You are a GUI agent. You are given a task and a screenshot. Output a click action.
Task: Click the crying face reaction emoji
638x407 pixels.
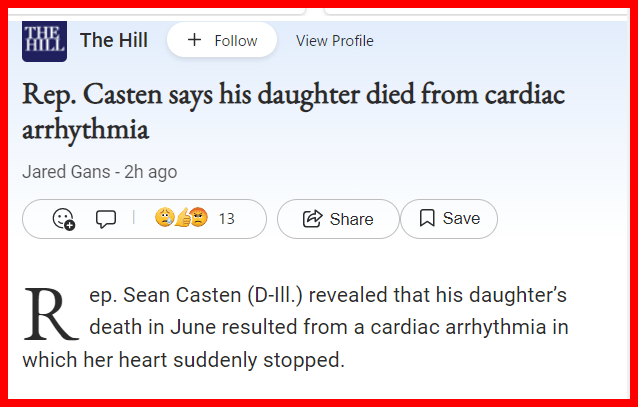164,218
